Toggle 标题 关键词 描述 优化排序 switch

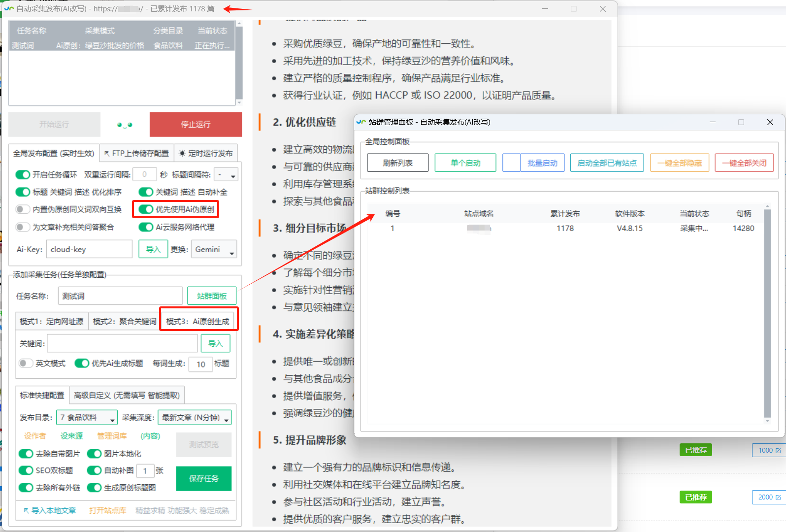coord(23,192)
